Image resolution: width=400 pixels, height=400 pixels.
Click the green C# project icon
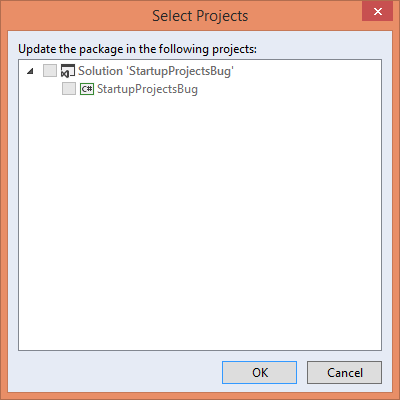(x=87, y=89)
